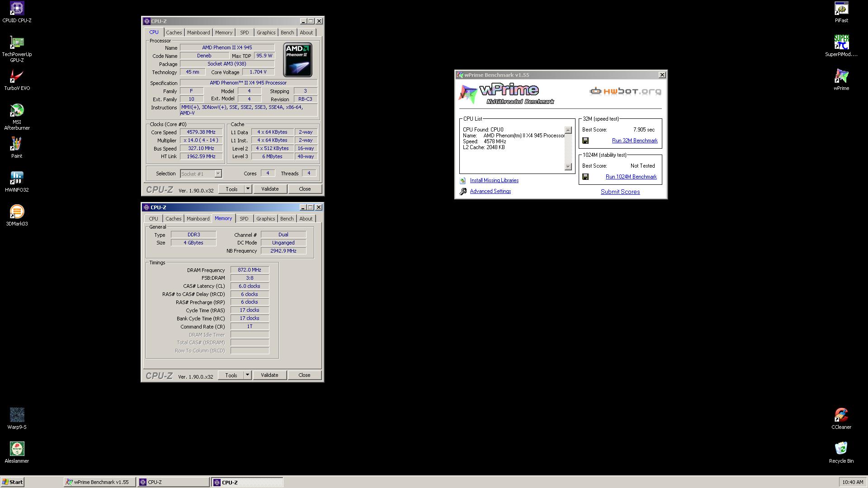Switch to CPU tab in bottom CPU-Z
The height and width of the screenshot is (488, 868).
pyautogui.click(x=154, y=219)
